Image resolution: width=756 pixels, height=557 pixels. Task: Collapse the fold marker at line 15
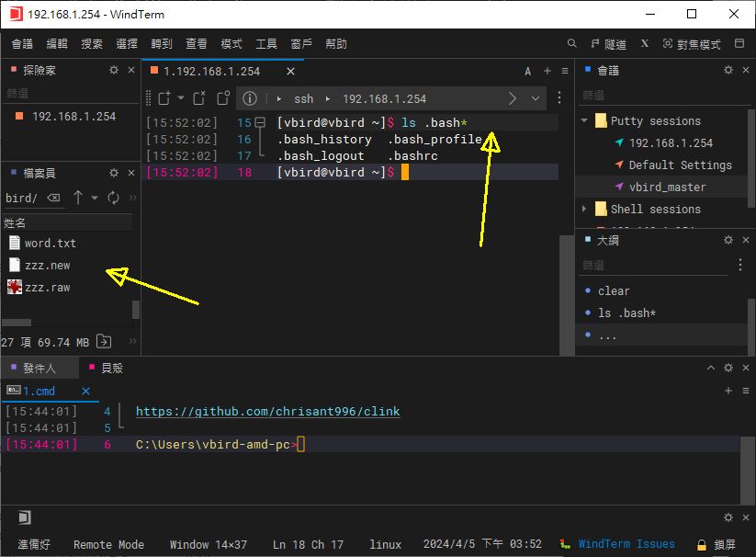pos(261,122)
